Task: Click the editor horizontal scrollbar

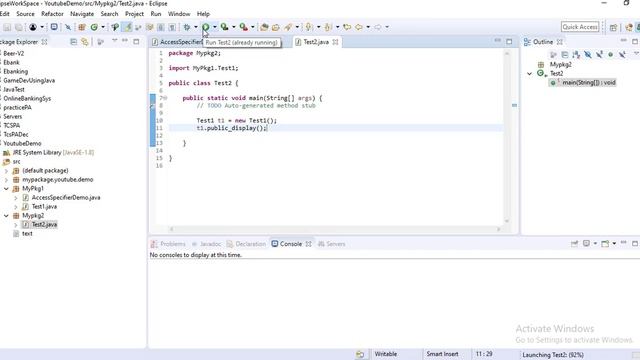Action: point(335,229)
